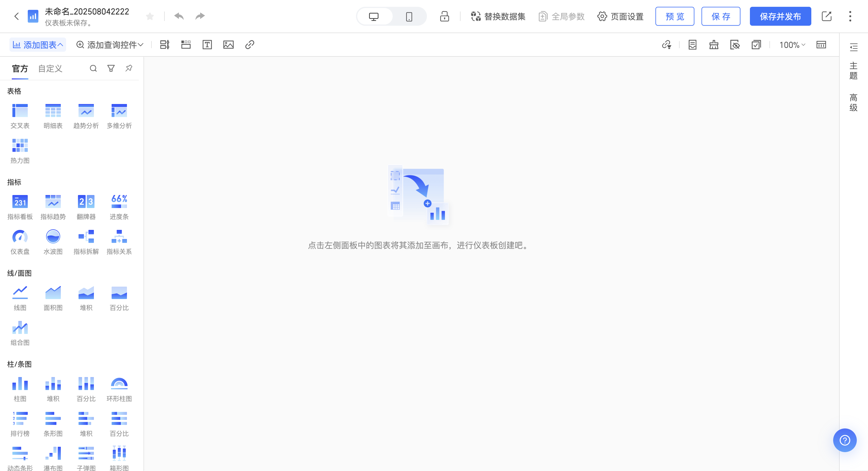Open the search in chart panel

click(x=93, y=68)
